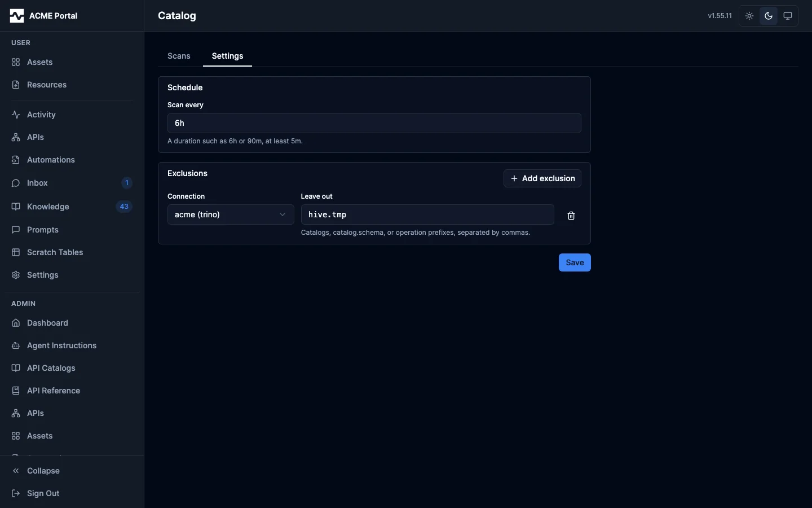Open Prompts in the sidebar
812x508 pixels.
pos(72,230)
